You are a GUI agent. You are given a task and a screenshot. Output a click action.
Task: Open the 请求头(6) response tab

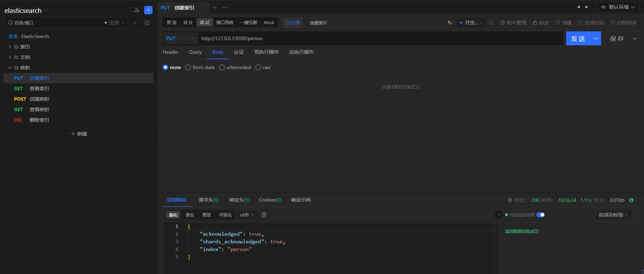208,200
